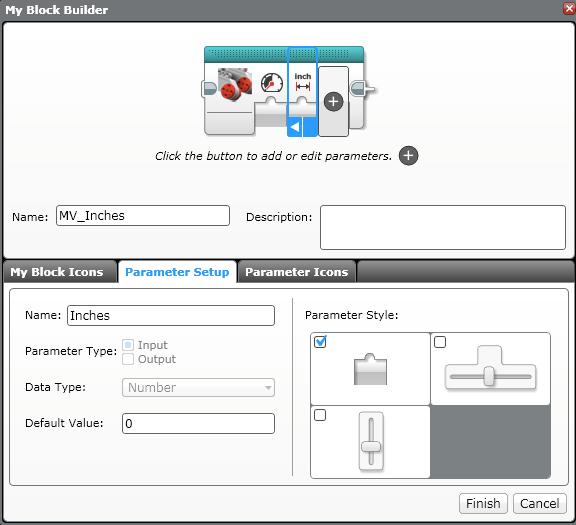Click the MV_Inches block name field

143,216
